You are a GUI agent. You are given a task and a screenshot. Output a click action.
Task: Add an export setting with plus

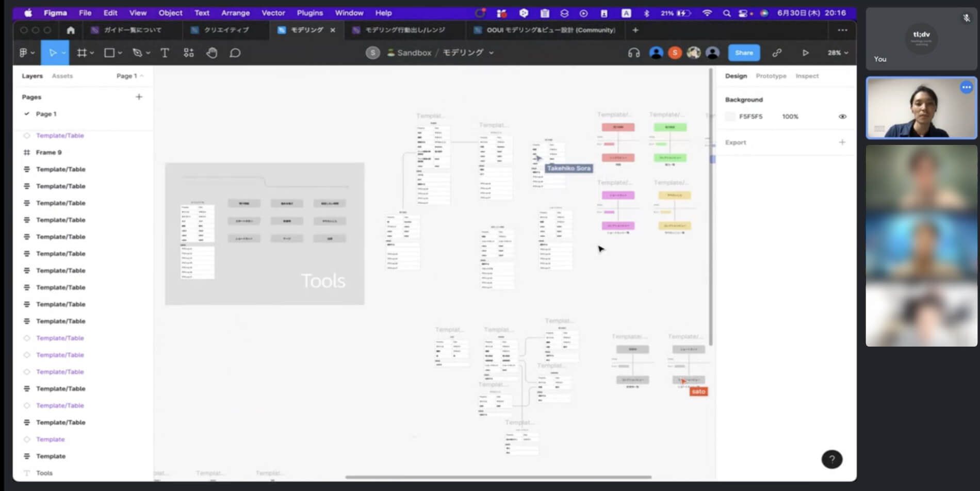pyautogui.click(x=842, y=142)
